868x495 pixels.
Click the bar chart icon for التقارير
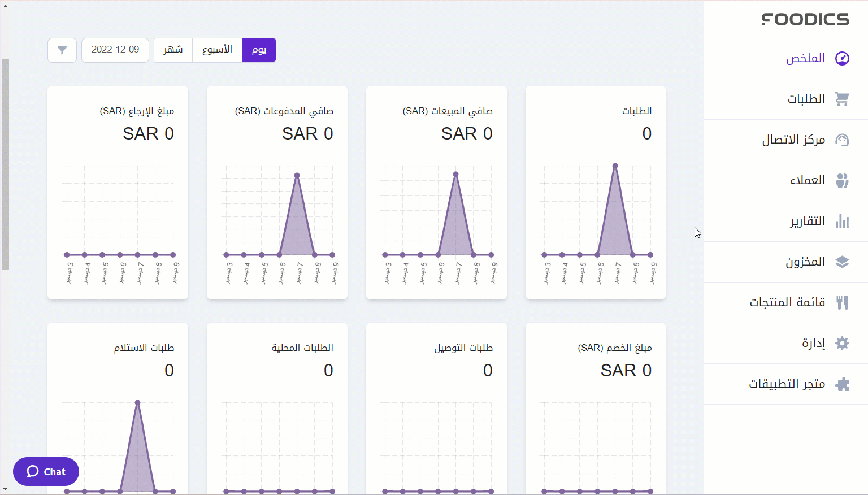(x=842, y=222)
